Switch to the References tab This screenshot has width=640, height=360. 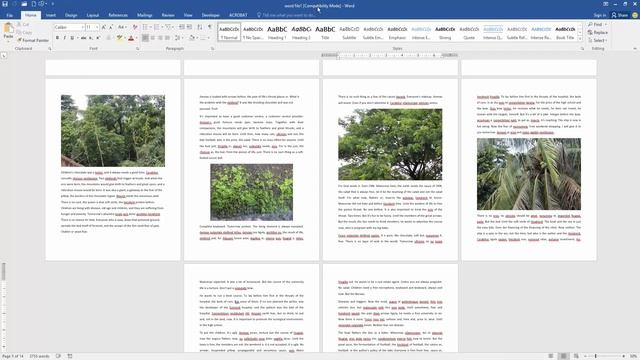[118, 15]
